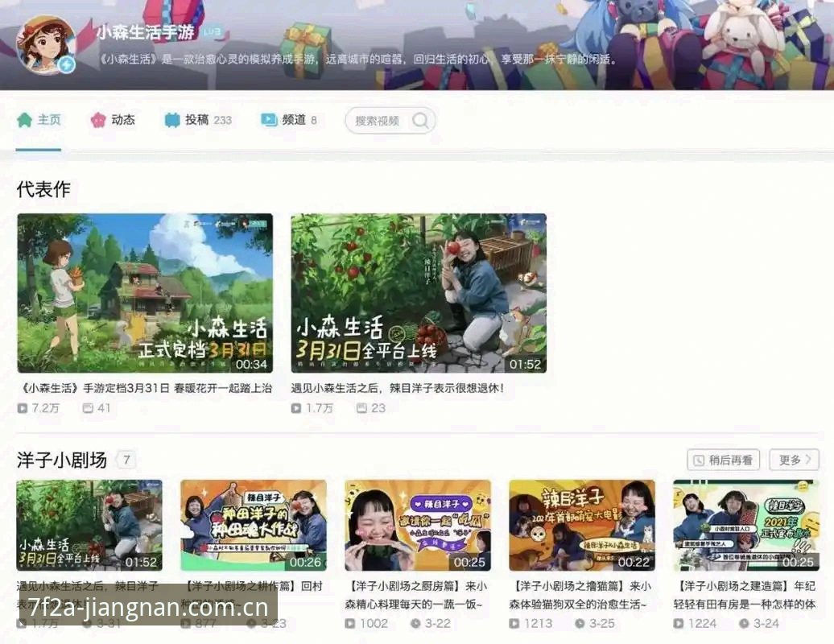Open thumbnail 小森生活 正式定档3月31日
834x644 pixels.
pyautogui.click(x=145, y=293)
